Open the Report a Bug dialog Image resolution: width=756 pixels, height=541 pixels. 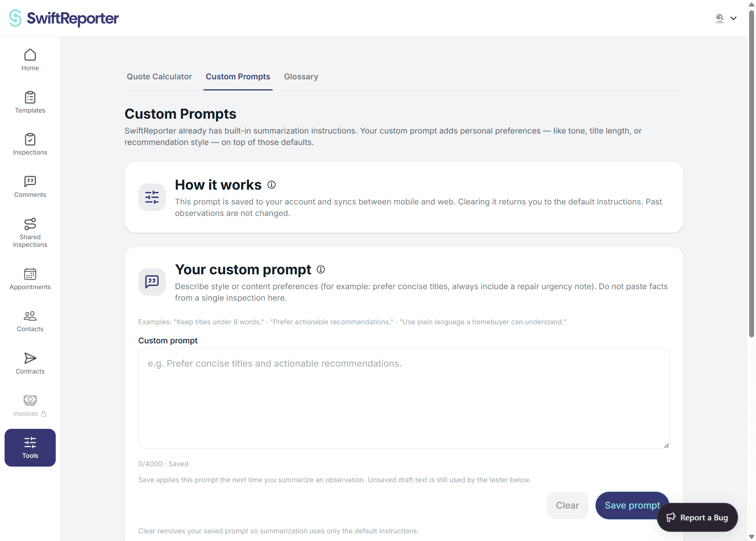(697, 517)
